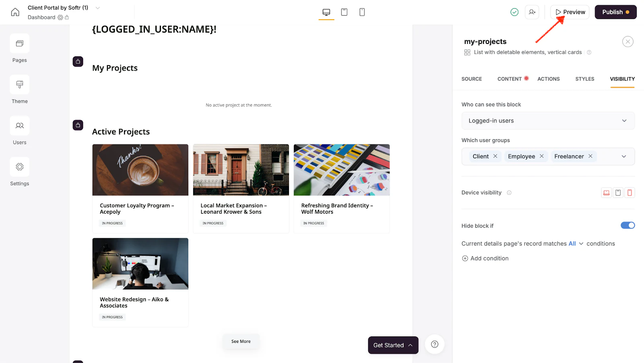Remove the Employee user group tag
Viewport: 644px width, 363px height.
click(x=541, y=156)
